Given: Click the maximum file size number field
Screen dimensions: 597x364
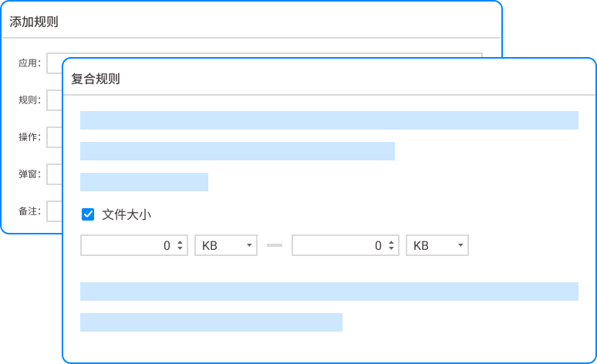Looking at the screenshot, I should (336, 245).
